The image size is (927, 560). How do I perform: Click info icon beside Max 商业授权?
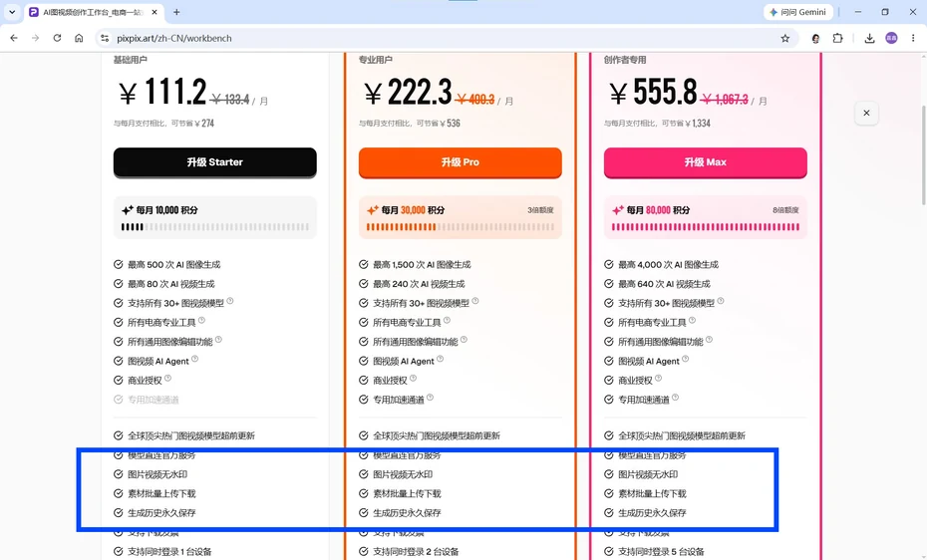tap(659, 378)
